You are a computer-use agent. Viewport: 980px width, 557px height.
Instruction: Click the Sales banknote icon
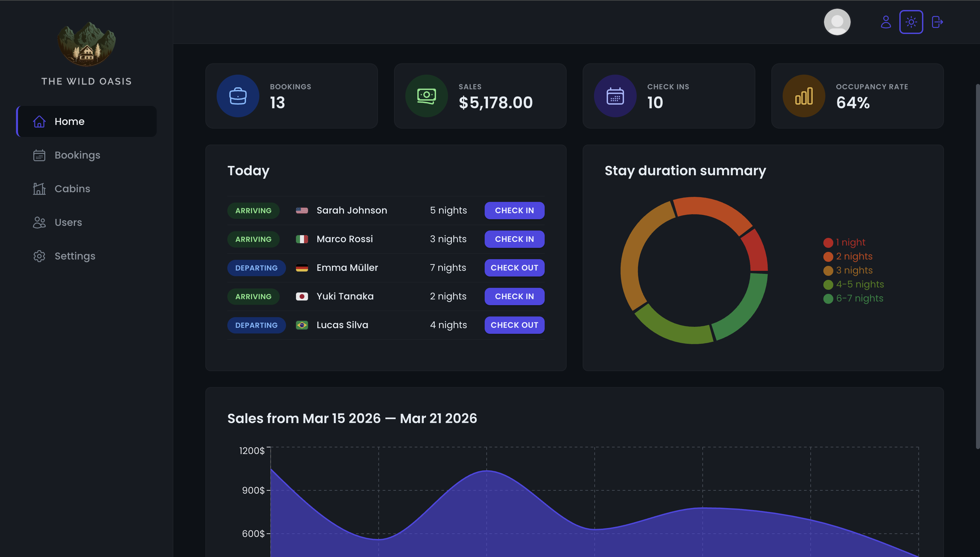pos(426,96)
